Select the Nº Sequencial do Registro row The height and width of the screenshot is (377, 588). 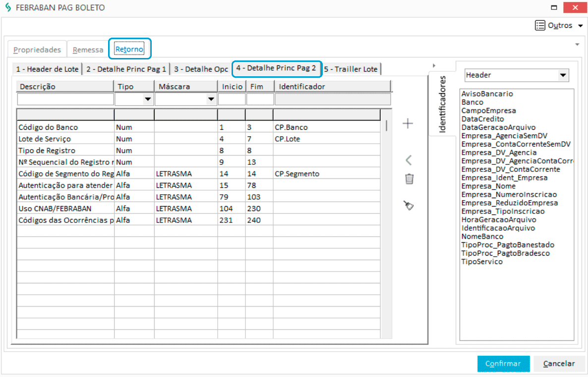198,162
